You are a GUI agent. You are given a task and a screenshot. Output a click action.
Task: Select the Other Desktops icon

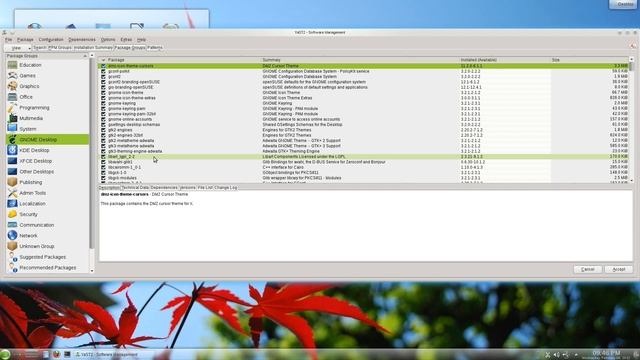pyautogui.click(x=12, y=171)
